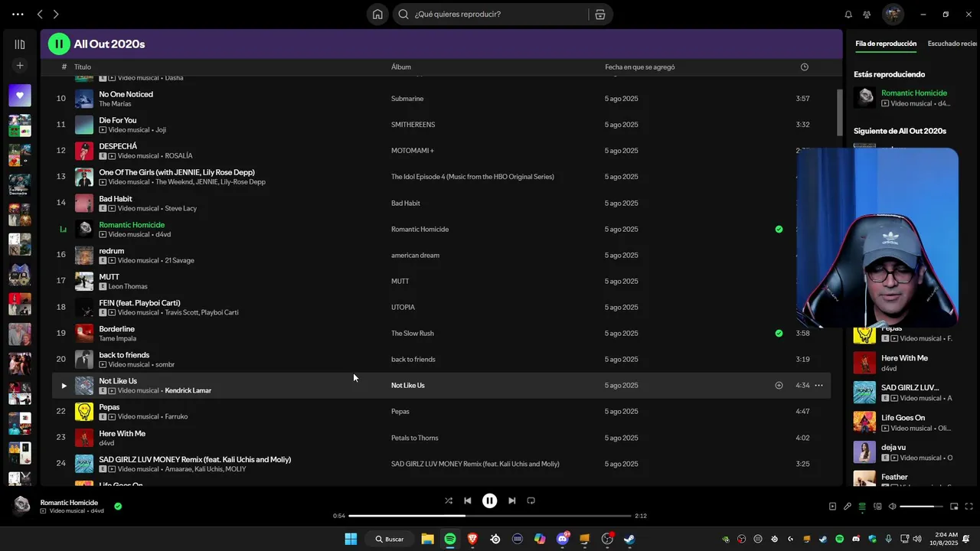Open "Life Goes On" in the queue
Viewport: 980px width, 551px height.
point(903,418)
